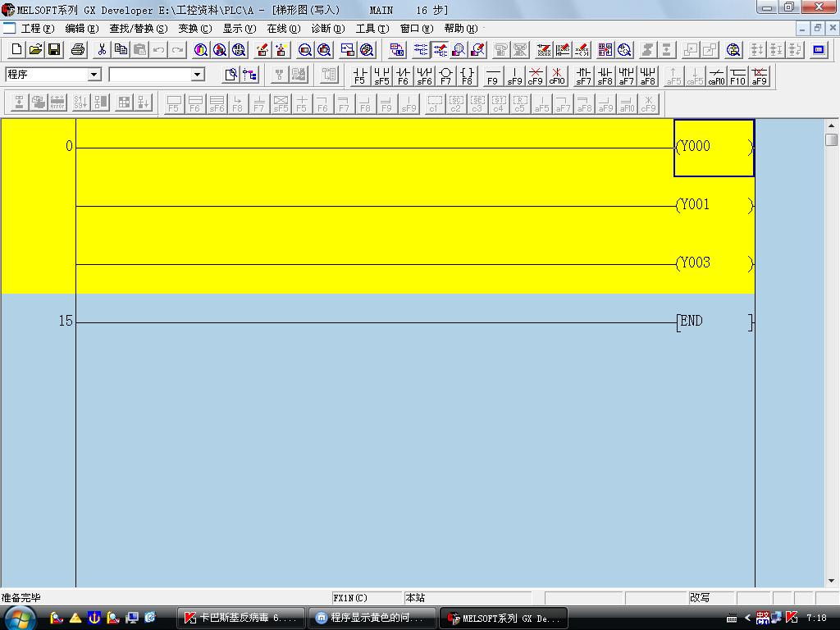
Task: Open the 在线(O) menu
Action: pyautogui.click(x=283, y=29)
